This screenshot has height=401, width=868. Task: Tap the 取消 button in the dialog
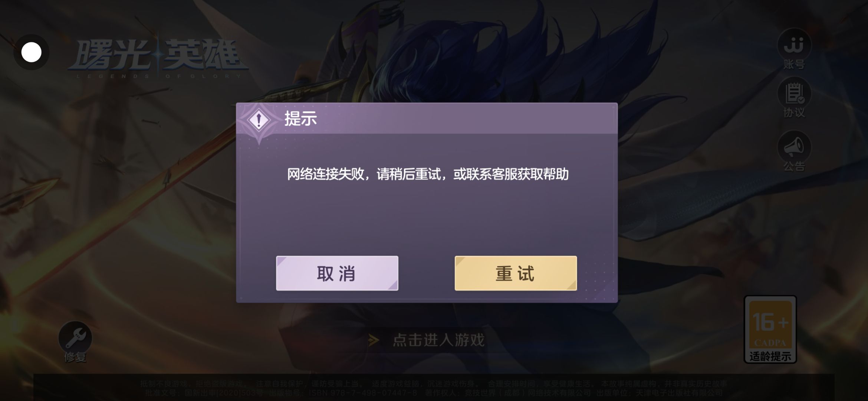[337, 273]
